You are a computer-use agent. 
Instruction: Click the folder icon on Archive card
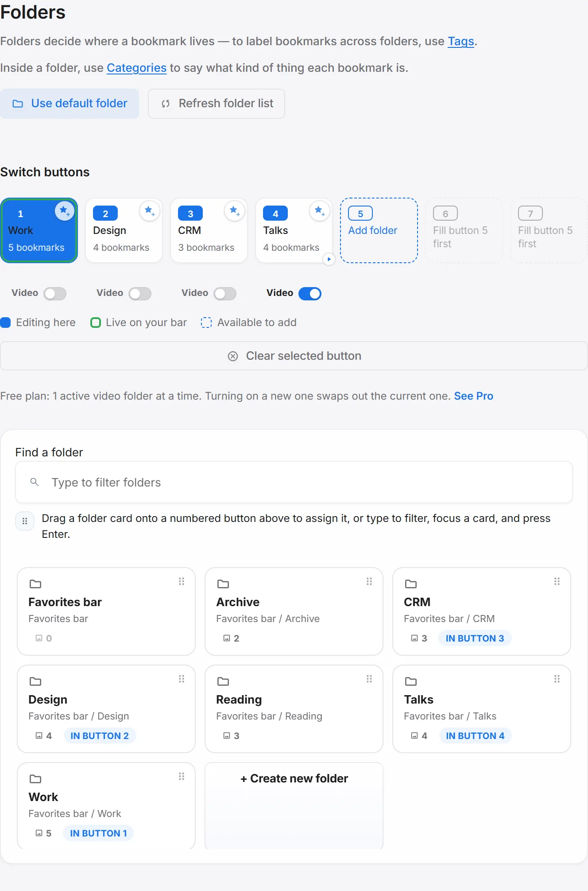(x=223, y=584)
